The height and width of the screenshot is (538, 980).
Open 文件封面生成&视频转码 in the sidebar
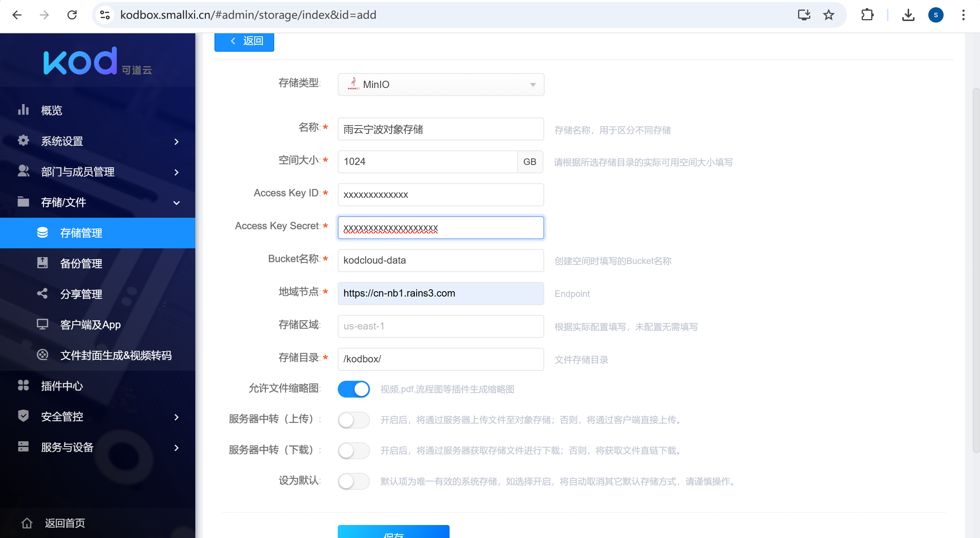[98, 355]
